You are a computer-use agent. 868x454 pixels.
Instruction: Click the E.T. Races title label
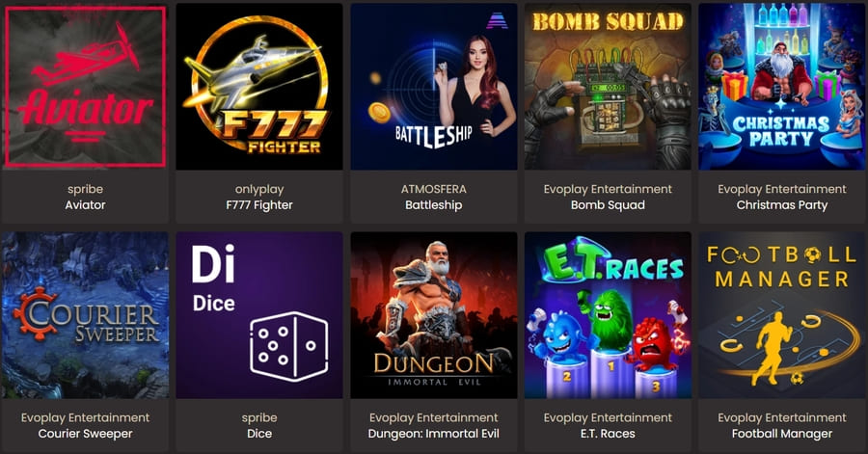coord(608,434)
